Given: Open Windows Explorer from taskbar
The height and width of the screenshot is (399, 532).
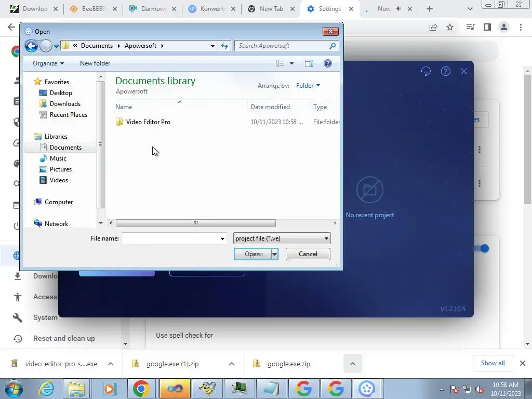Looking at the screenshot, I should coord(76,389).
